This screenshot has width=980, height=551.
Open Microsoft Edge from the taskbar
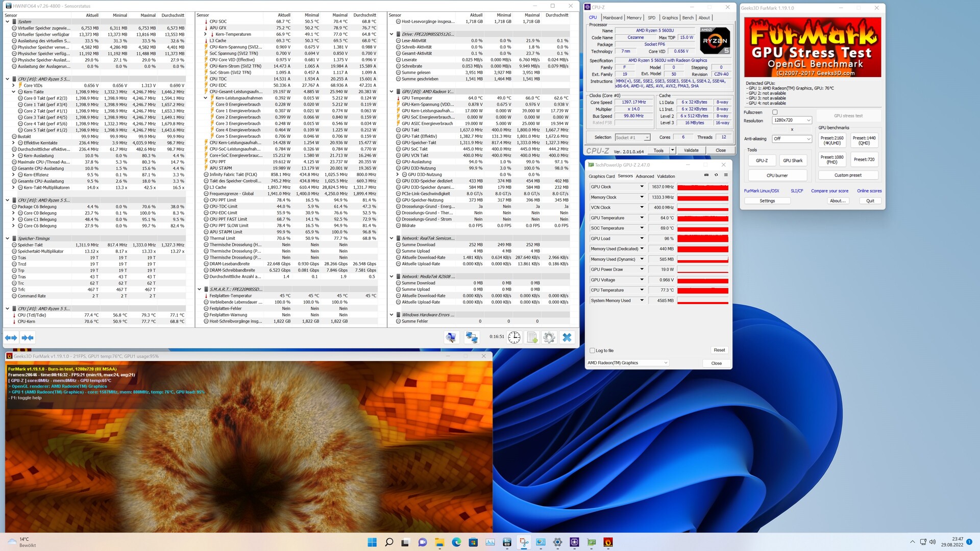click(456, 542)
